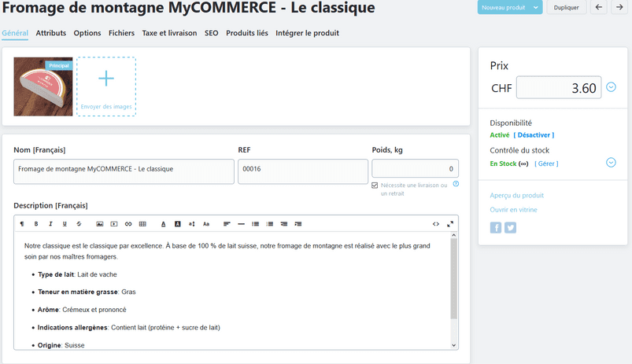The width and height of the screenshot is (632, 364).
Task: Click the Envoyer des images upload box
Action: [106, 86]
